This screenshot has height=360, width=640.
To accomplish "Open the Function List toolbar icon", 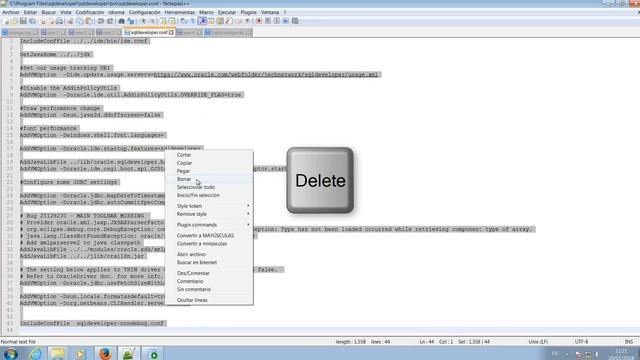I will click(229, 21).
